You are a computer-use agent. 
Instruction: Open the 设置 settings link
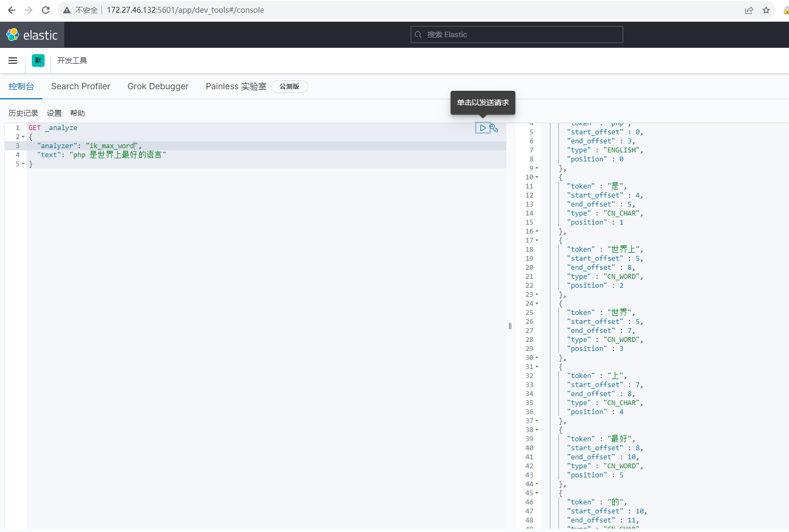tap(54, 113)
